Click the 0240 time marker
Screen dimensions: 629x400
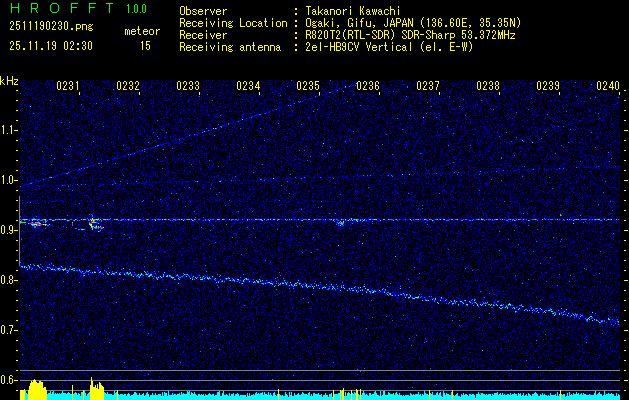[x=608, y=87]
